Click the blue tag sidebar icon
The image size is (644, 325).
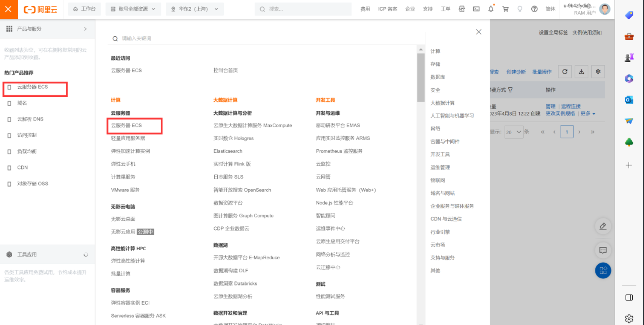click(629, 15)
